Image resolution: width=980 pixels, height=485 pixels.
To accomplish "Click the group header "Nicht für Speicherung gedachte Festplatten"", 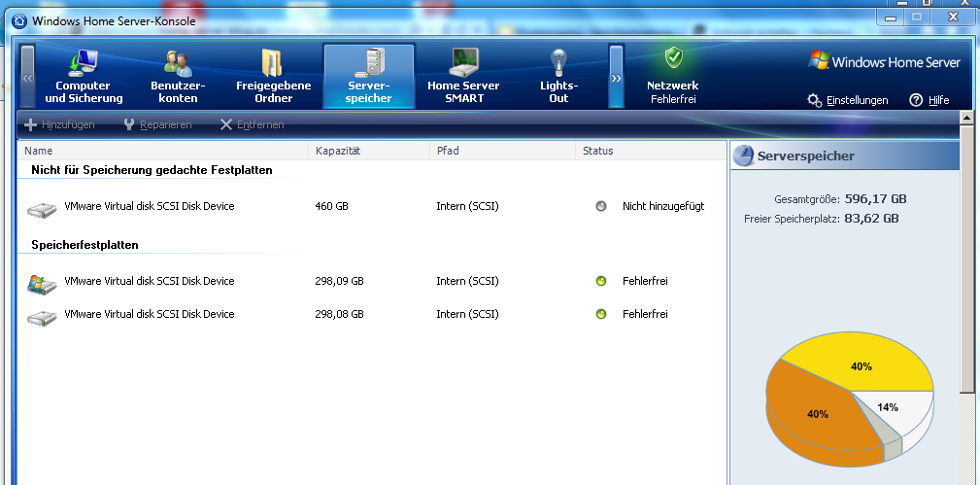I will pos(152,170).
